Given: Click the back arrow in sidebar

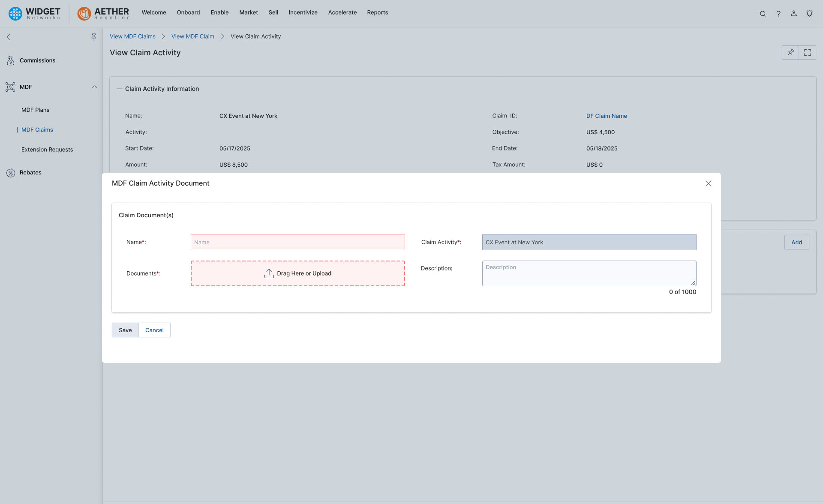Looking at the screenshot, I should pyautogui.click(x=9, y=37).
